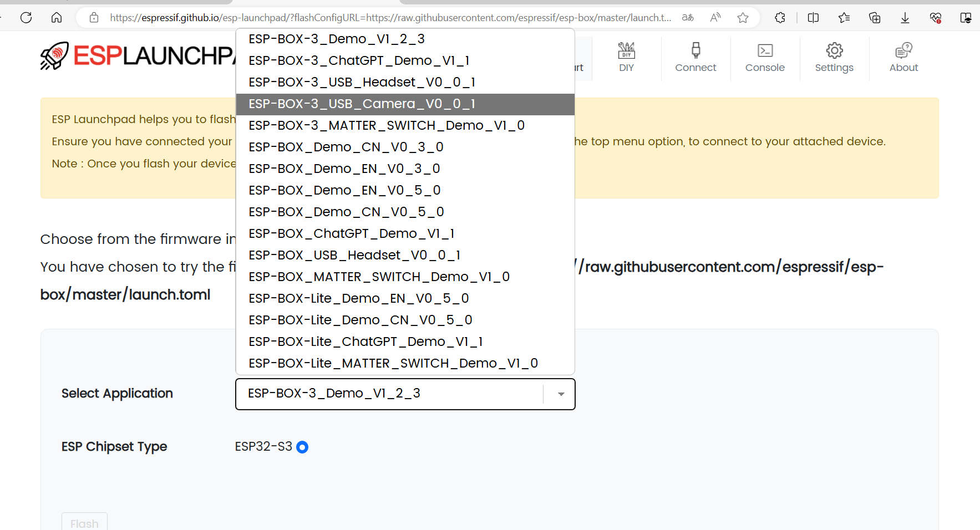Open collections icon in toolbar
980x530 pixels.
[x=875, y=18]
